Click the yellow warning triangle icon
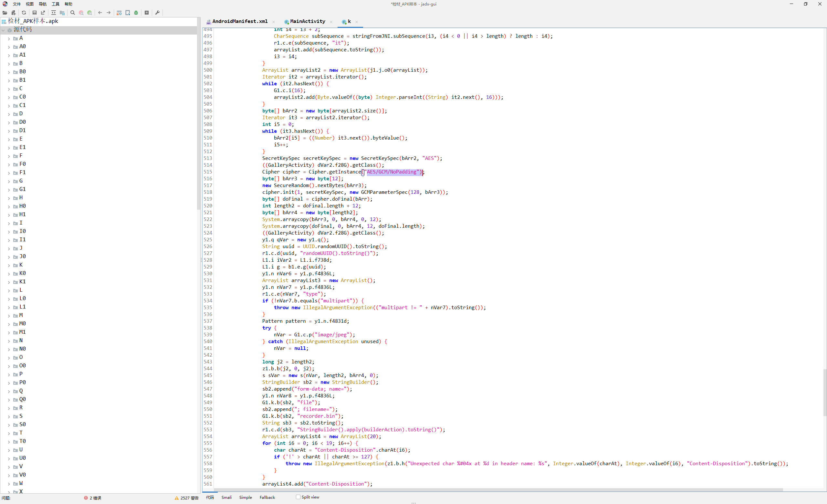Screen dimensions: 827x504 pyautogui.click(x=176, y=498)
